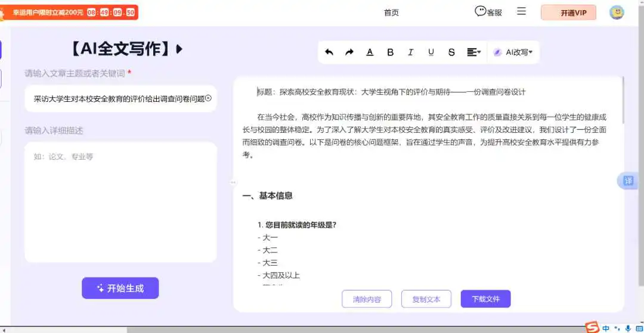Expand the AI全文写作 title arrow
Image resolution: width=644 pixels, height=333 pixels.
(179, 49)
